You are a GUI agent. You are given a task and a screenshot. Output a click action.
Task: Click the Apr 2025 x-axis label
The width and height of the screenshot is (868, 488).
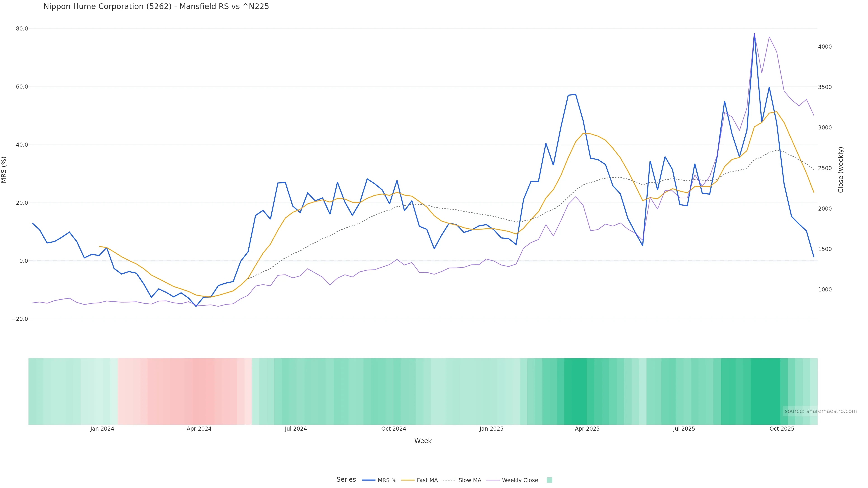[587, 429]
